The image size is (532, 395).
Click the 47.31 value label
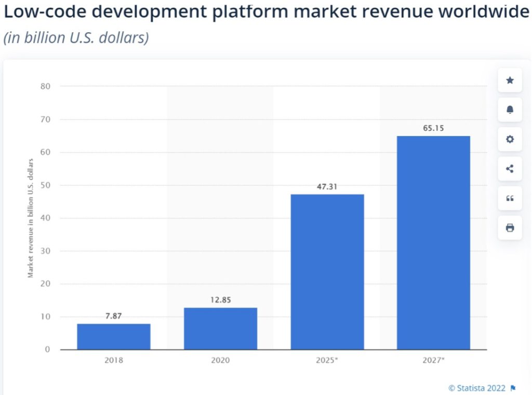point(327,186)
